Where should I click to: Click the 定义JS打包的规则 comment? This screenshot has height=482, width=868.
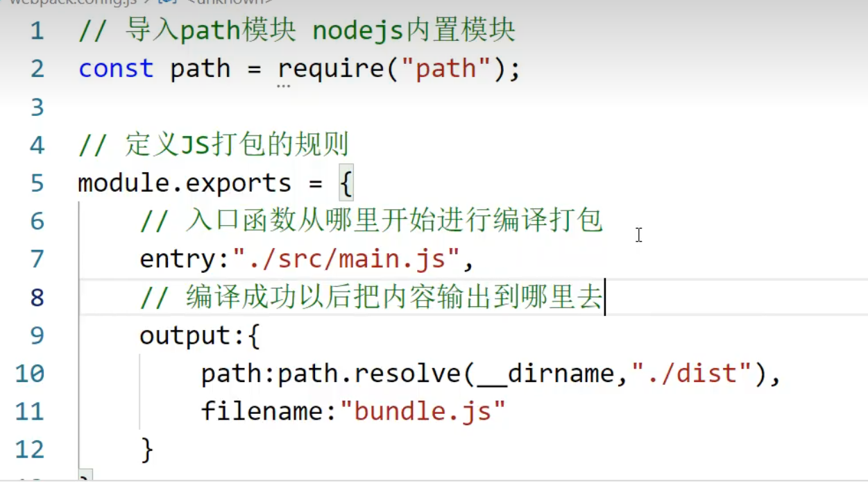[x=236, y=145]
